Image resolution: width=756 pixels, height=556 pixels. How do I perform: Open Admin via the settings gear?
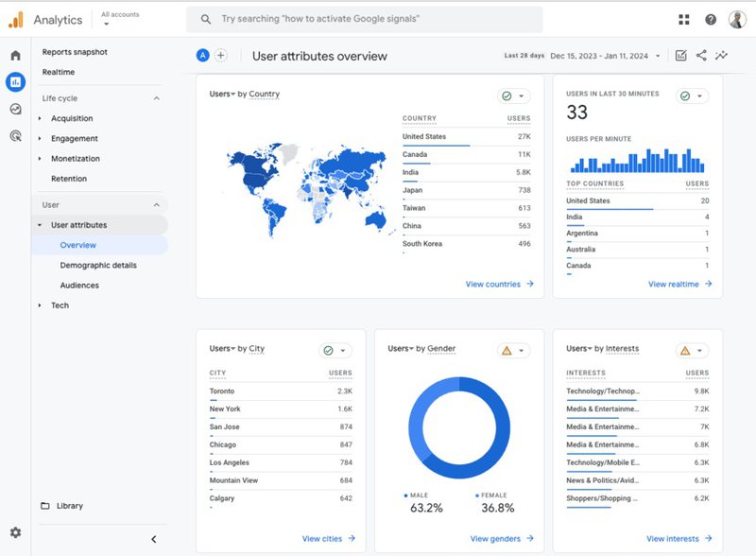pyautogui.click(x=15, y=532)
